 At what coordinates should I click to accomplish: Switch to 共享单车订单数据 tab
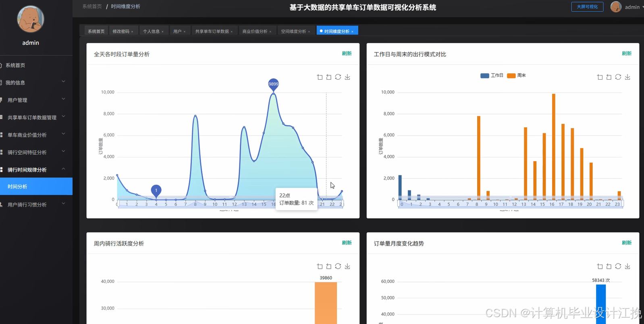(x=212, y=31)
